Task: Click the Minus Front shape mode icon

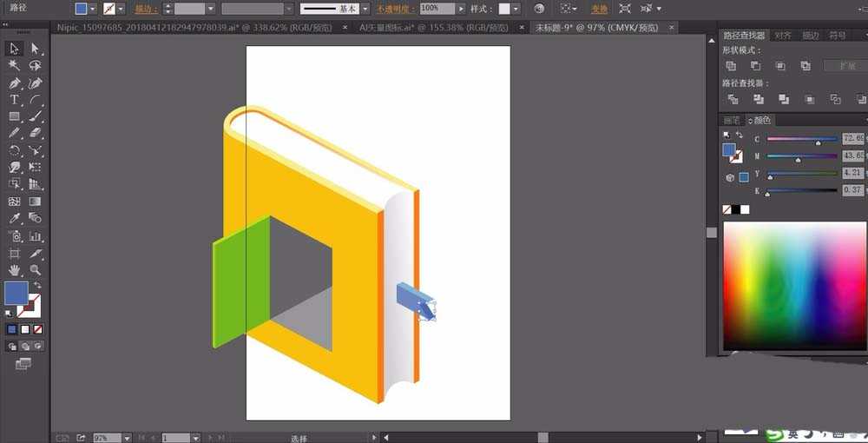Action: pyautogui.click(x=755, y=66)
